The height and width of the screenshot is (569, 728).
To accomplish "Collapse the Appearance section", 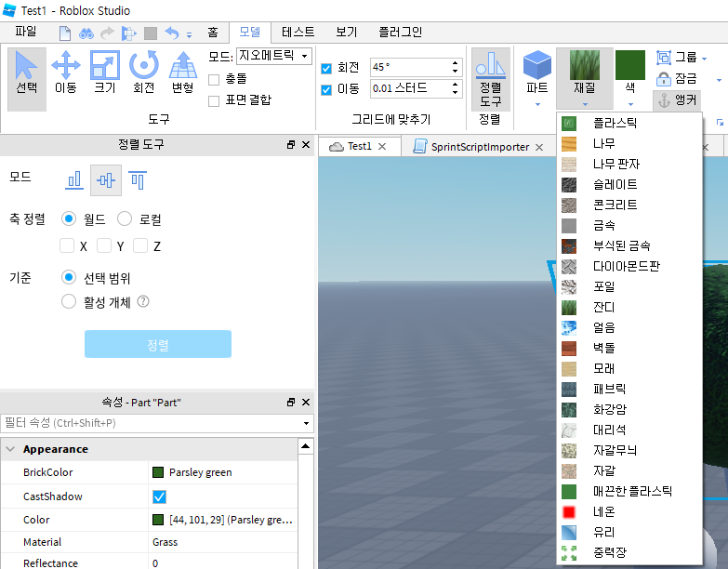I will click(10, 449).
